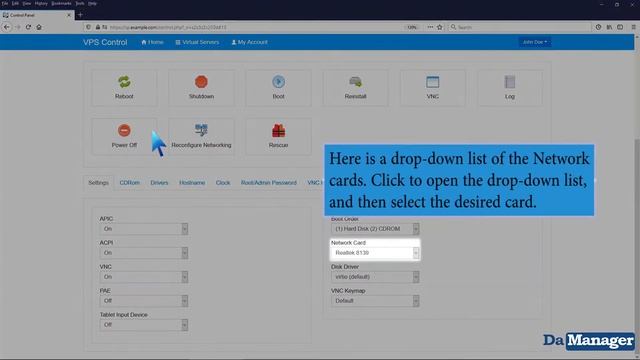This screenshot has height=360, width=640.
Task: Reload the current page
Action: (28, 27)
